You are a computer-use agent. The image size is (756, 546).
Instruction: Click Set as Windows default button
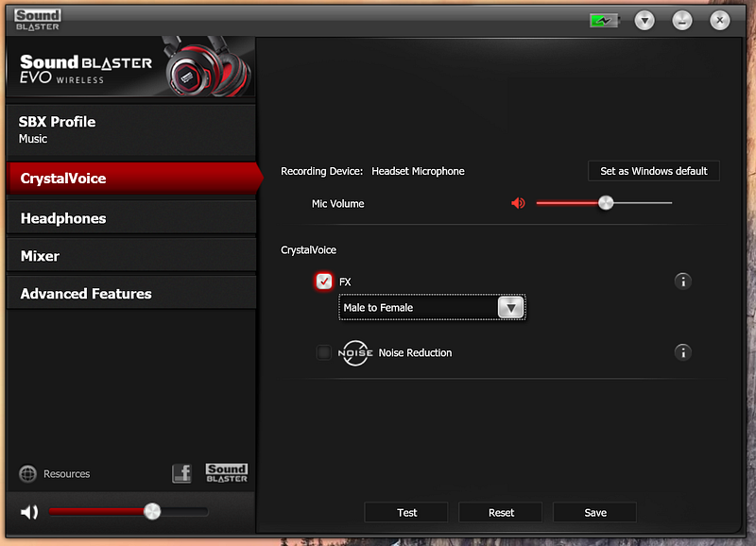653,171
